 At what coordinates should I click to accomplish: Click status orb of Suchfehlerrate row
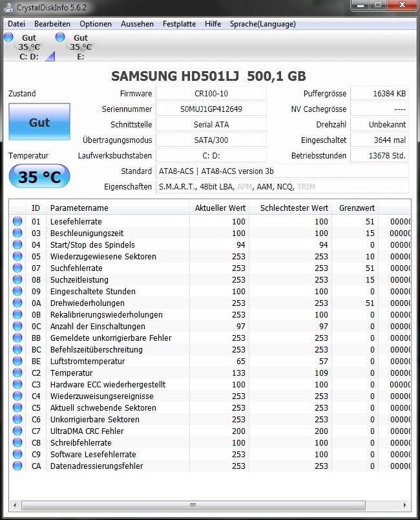pyautogui.click(x=17, y=268)
